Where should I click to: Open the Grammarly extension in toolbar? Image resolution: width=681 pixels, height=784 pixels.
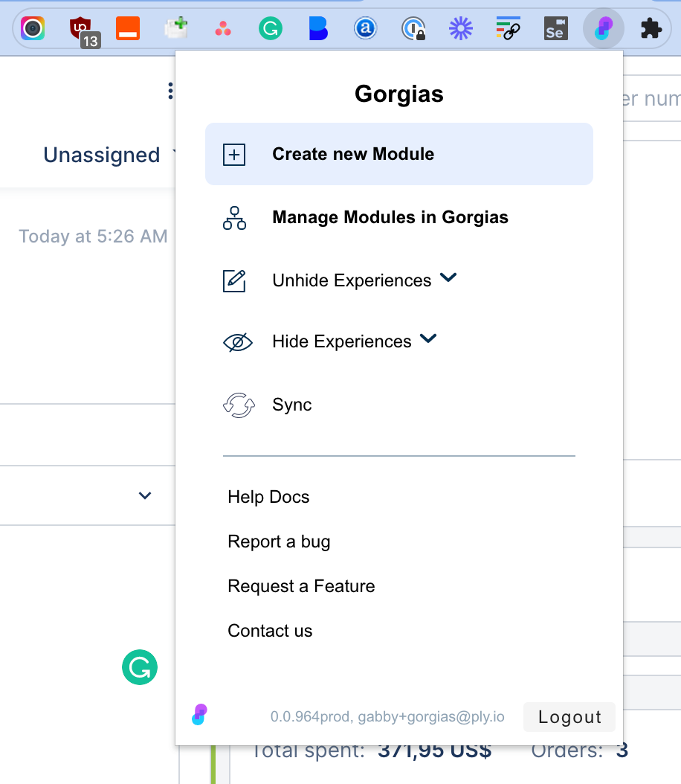point(271,28)
